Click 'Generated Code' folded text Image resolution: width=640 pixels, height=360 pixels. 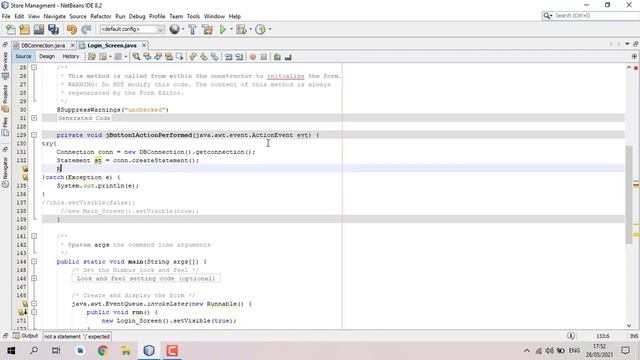84,118
